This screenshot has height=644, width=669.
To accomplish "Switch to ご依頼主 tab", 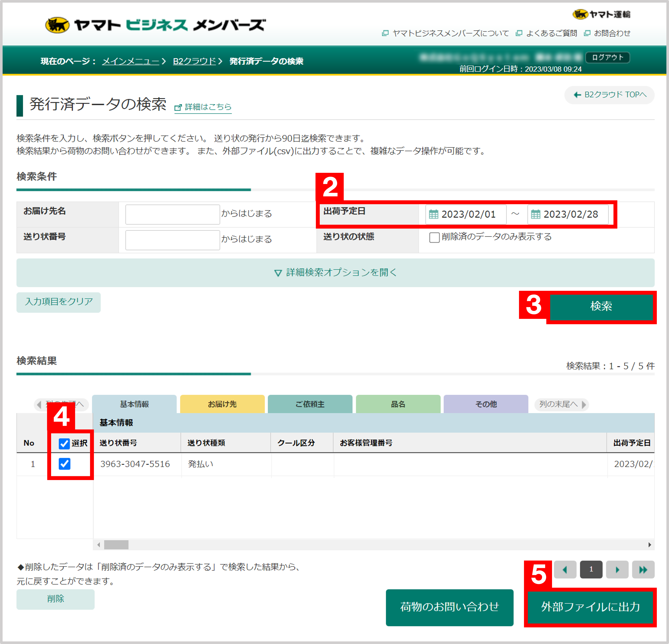I will coord(310,404).
